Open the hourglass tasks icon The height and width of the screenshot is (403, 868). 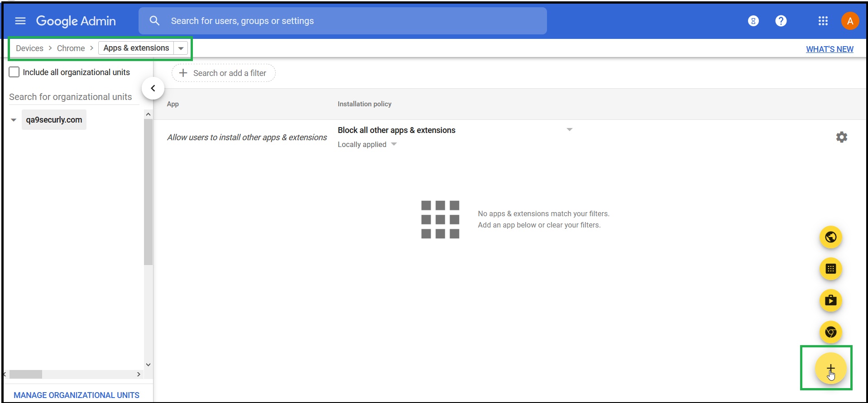753,21
